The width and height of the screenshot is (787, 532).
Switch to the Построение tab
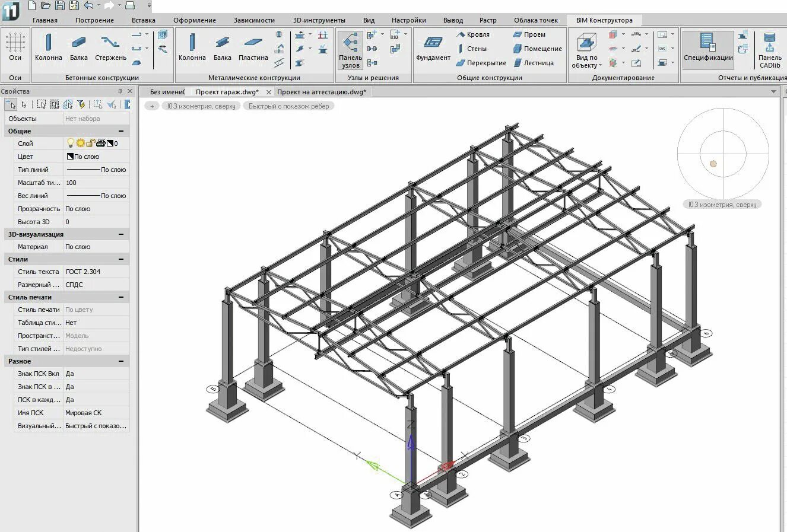tap(94, 20)
